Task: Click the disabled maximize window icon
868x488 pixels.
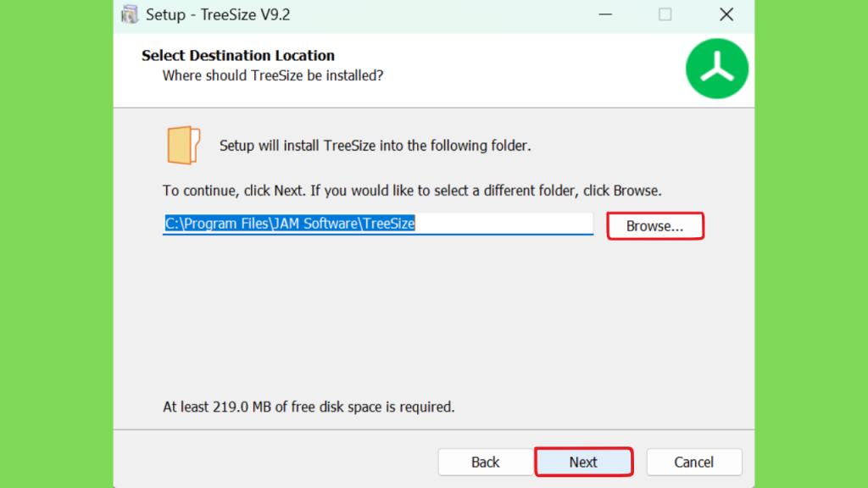Action: click(665, 14)
